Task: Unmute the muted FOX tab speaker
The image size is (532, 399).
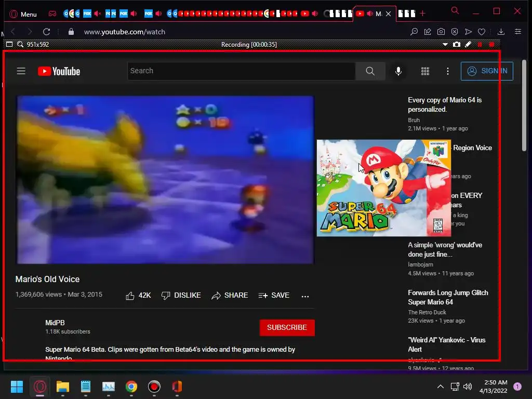Action: 97,14
